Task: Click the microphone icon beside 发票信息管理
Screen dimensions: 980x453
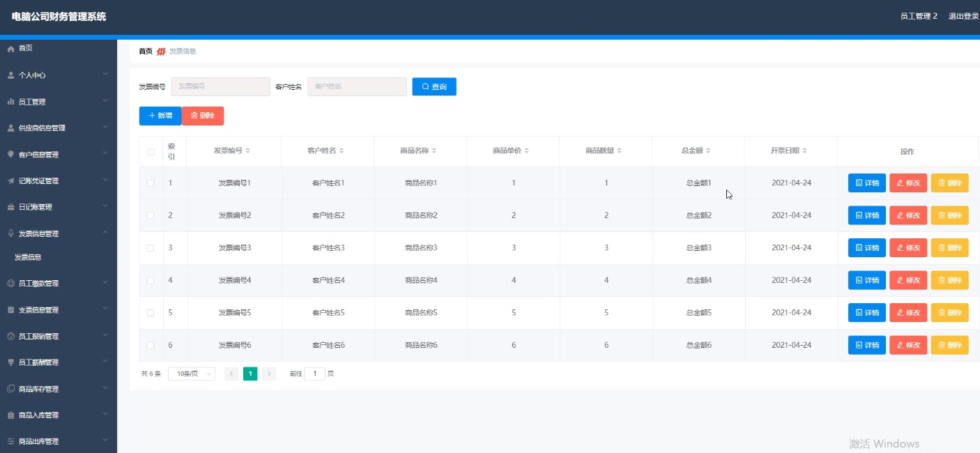Action: coord(10,233)
